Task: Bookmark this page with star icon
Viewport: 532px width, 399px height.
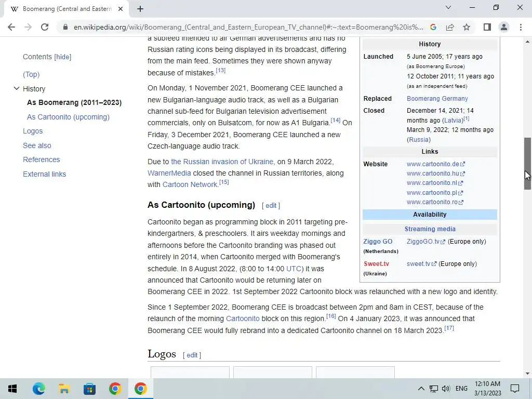Action: pos(467,27)
